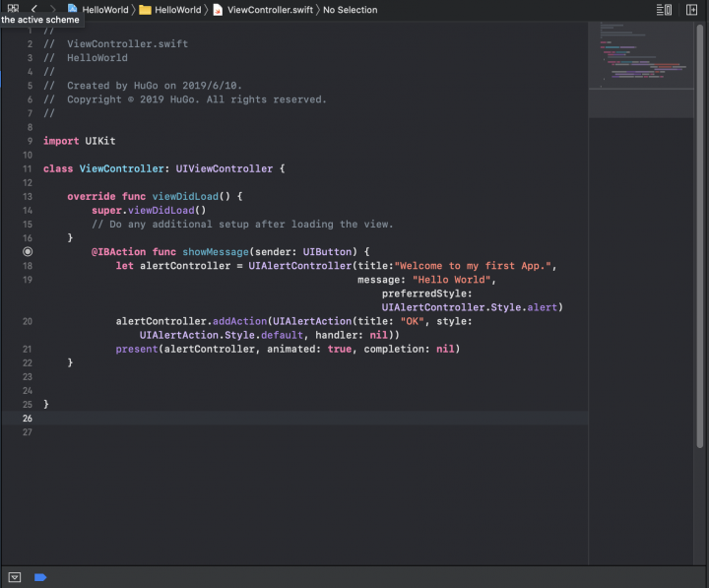Open the related items grid menu
Viewport: 709px width, 588px height.
click(13, 9)
